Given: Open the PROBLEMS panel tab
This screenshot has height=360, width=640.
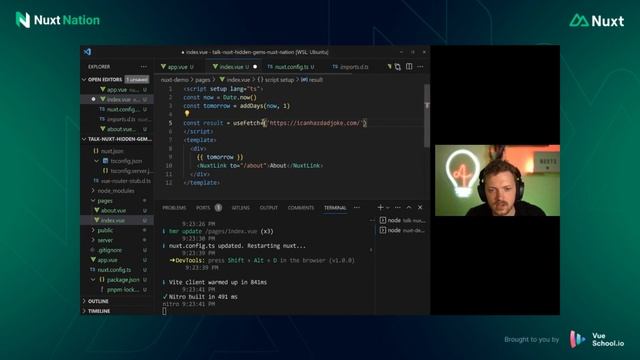Looking at the screenshot, I should pyautogui.click(x=174, y=207).
